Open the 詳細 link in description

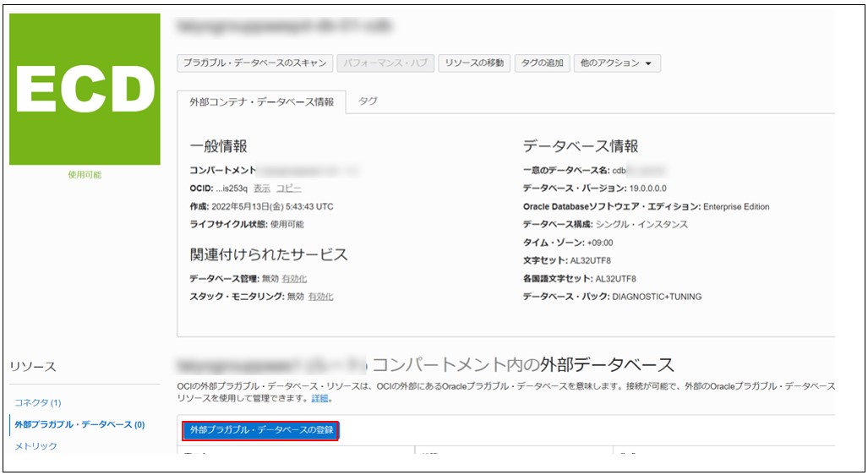coord(319,398)
